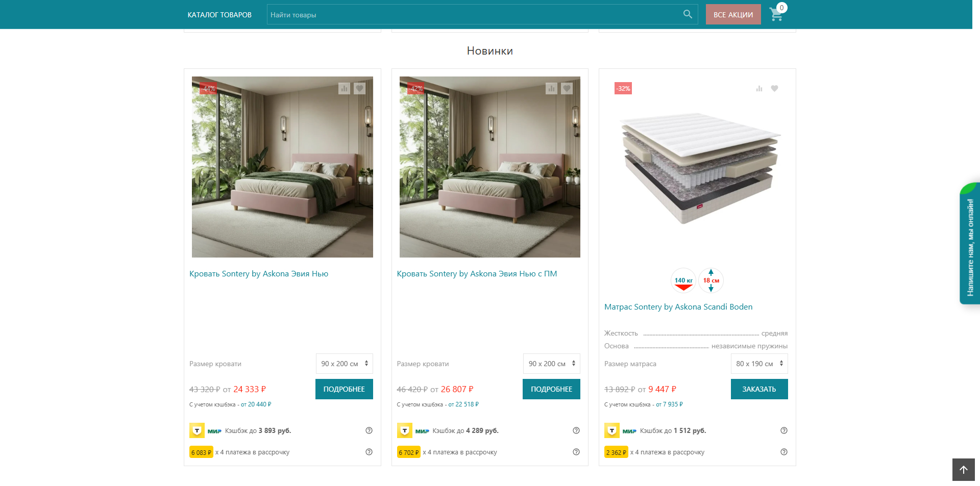Go to ВСЕ АКЦИИ page

tap(733, 14)
